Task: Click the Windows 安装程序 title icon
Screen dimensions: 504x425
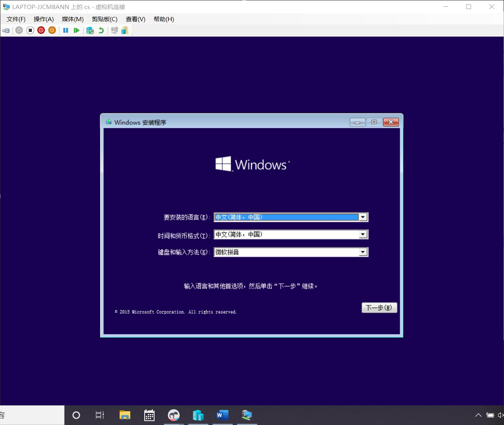Action: click(x=109, y=122)
